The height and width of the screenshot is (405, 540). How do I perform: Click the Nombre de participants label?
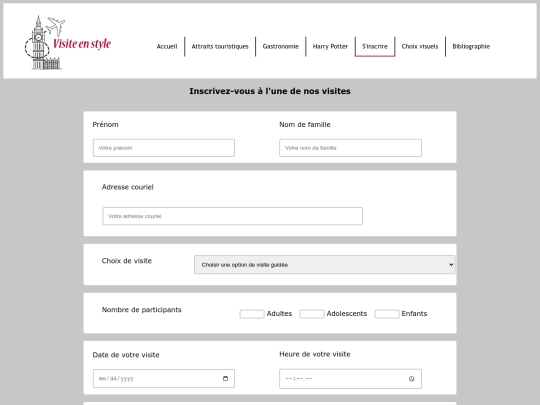(142, 310)
